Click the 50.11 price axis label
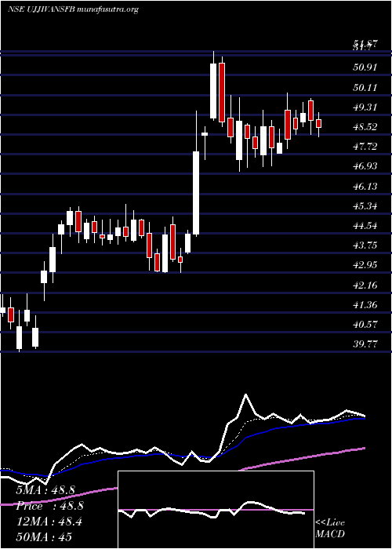Screen dimensions: 392x549 (x=365, y=87)
